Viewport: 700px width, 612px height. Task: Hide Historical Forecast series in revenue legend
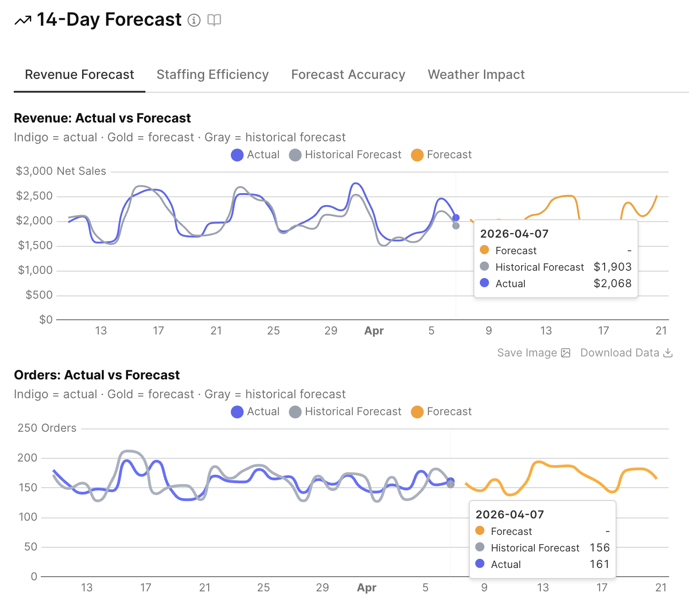point(345,155)
